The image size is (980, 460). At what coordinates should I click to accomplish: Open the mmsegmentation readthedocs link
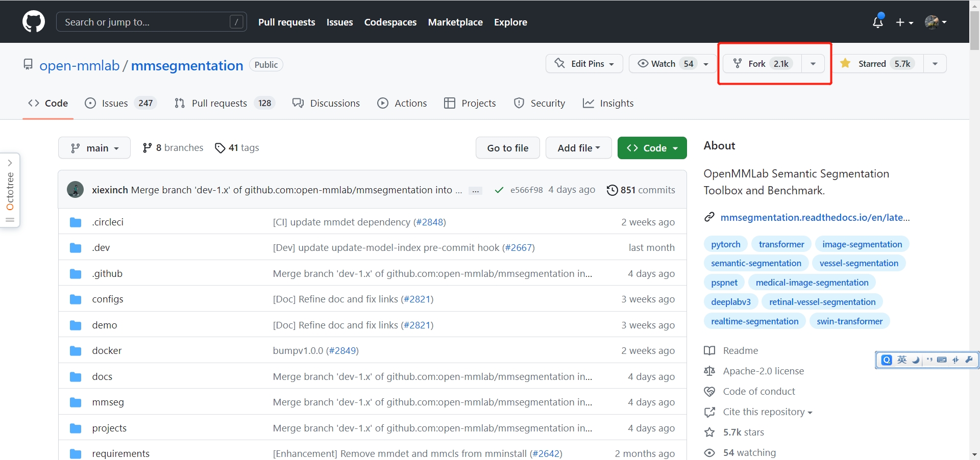pyautogui.click(x=815, y=217)
